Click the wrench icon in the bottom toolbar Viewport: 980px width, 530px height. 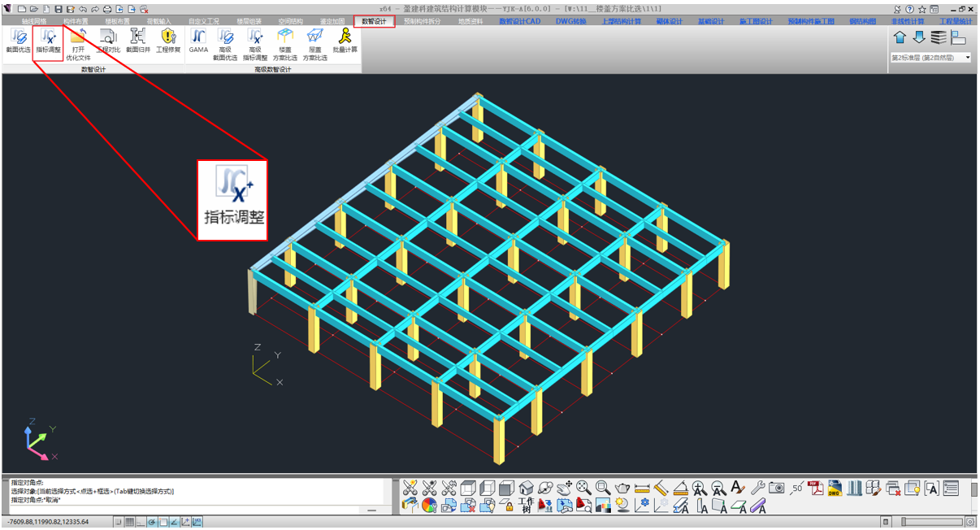click(757, 488)
